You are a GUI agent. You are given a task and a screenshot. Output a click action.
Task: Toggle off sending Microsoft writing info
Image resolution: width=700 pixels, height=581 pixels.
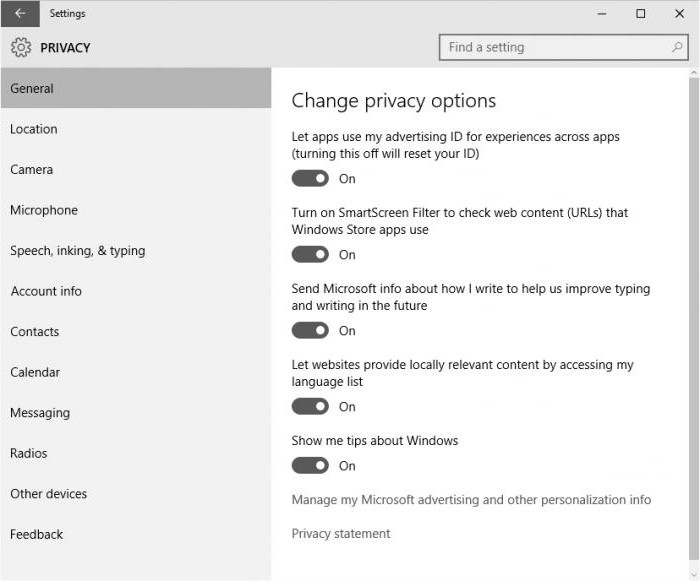click(x=310, y=331)
